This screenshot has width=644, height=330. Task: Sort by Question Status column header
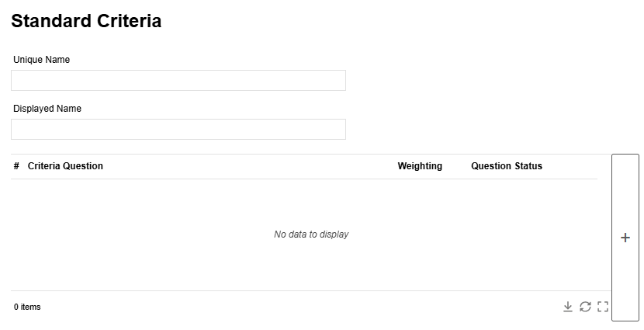tap(507, 166)
